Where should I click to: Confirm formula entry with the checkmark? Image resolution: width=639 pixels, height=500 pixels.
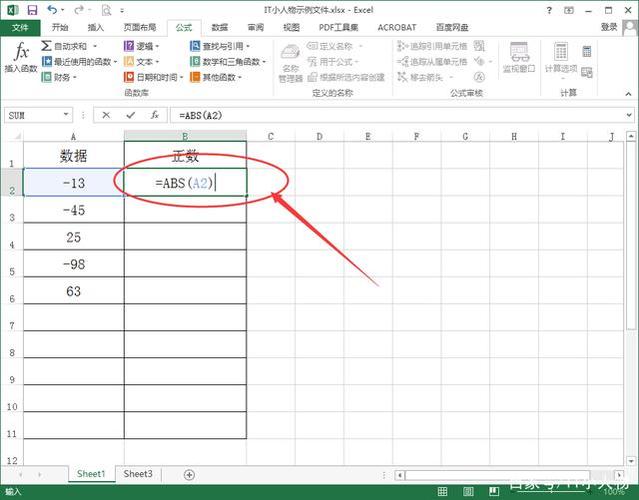(130, 115)
